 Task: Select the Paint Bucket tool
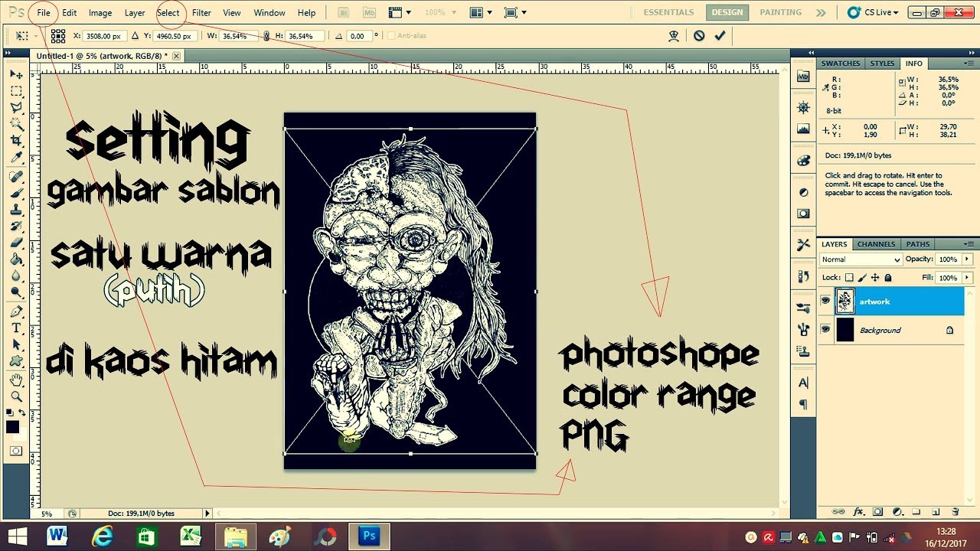[16, 259]
